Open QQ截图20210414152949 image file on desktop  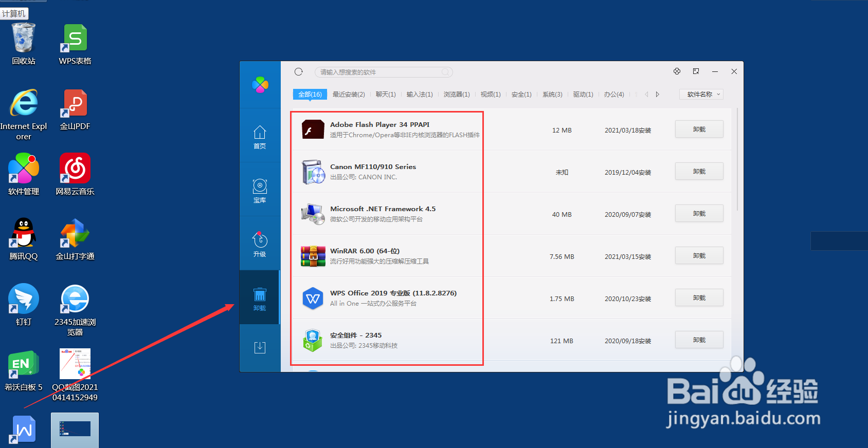pos(75,375)
